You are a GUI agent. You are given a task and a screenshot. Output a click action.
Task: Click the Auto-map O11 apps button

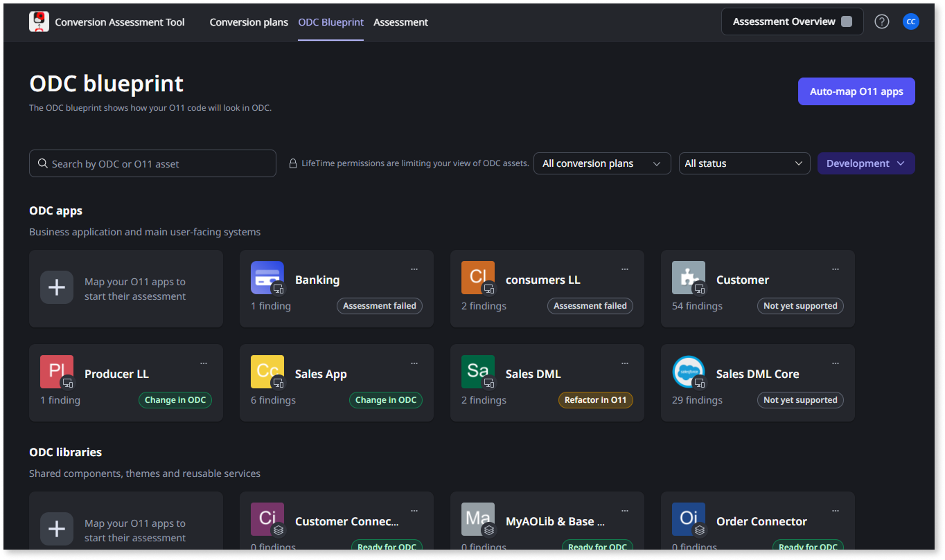(x=856, y=91)
